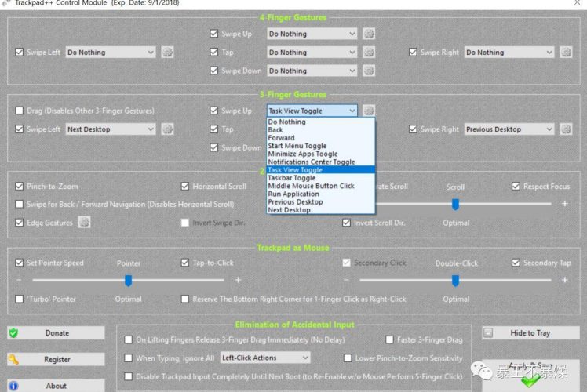Screen dimensions: 587x392
Task: Expand the Left-Click Actions dropdown
Action: [259, 358]
